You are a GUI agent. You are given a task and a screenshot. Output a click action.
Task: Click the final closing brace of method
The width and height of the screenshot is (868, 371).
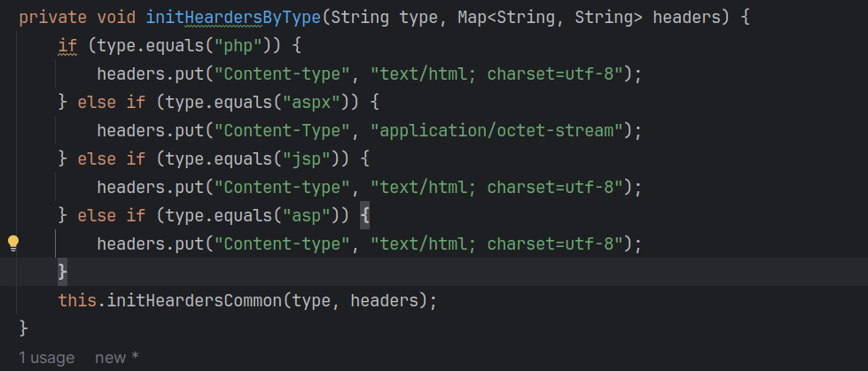tap(24, 329)
